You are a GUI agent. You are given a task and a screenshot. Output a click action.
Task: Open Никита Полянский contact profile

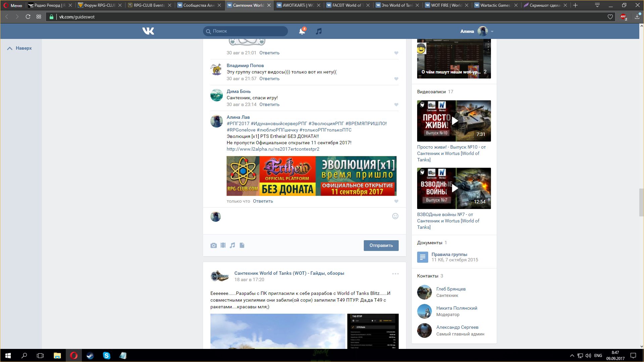click(x=456, y=308)
